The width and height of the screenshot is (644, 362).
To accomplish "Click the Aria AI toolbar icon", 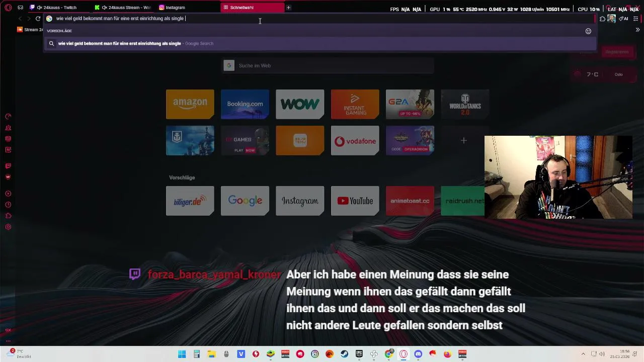I will pyautogui.click(x=624, y=19).
